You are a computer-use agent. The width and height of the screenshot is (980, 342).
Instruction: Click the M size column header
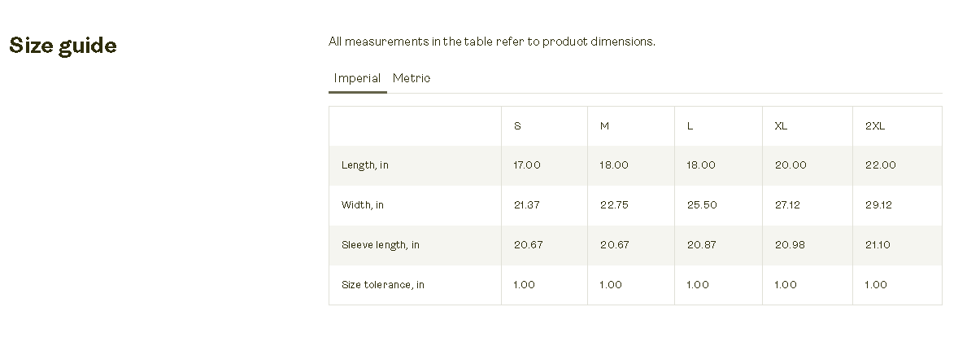point(604,126)
